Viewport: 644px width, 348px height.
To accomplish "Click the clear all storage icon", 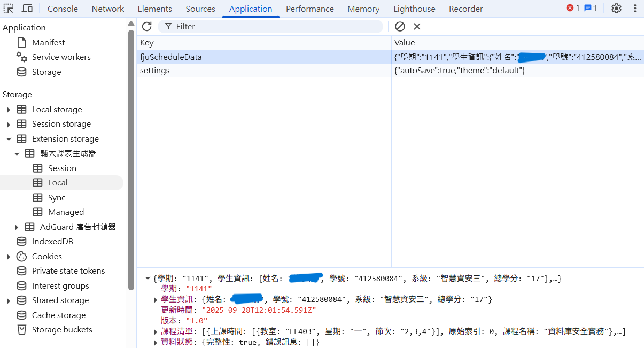I will 400,26.
